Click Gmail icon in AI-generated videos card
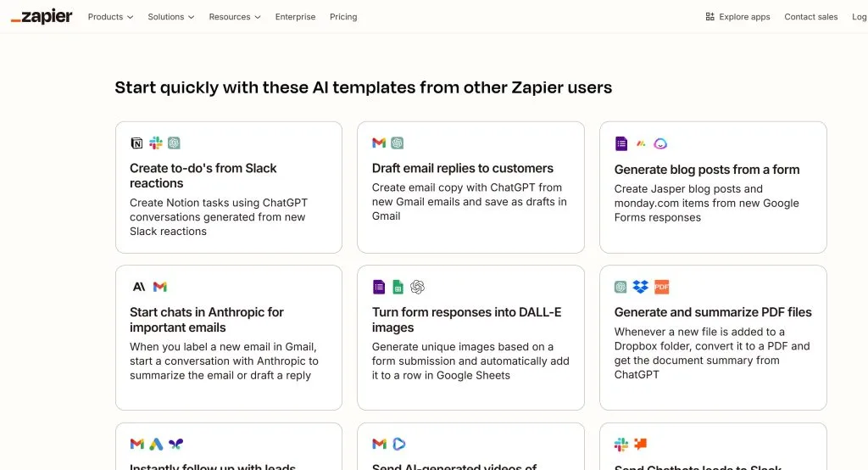The width and height of the screenshot is (868, 470). pyautogui.click(x=379, y=444)
